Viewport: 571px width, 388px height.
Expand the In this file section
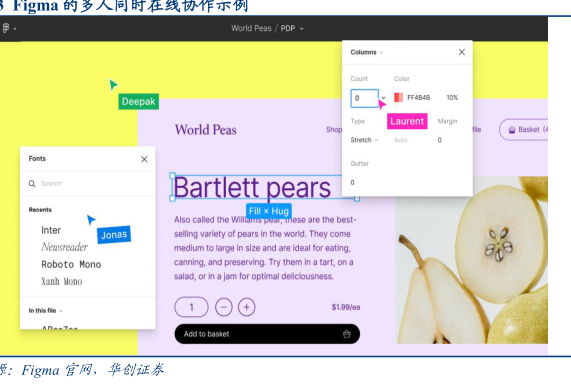46,311
